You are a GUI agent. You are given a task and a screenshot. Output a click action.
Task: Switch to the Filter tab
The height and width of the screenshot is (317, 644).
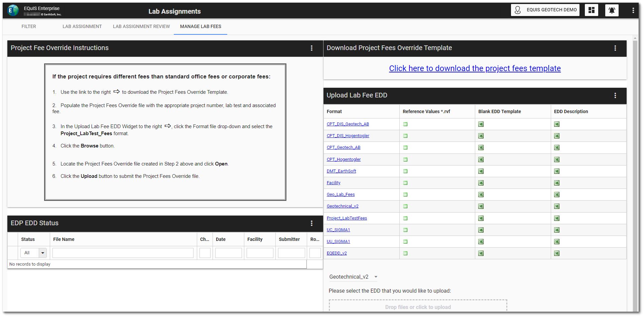point(29,26)
